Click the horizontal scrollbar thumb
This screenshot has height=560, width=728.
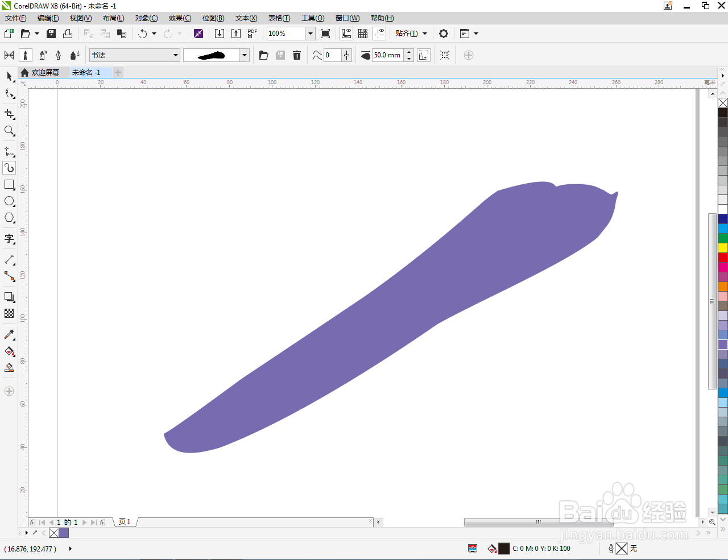538,522
